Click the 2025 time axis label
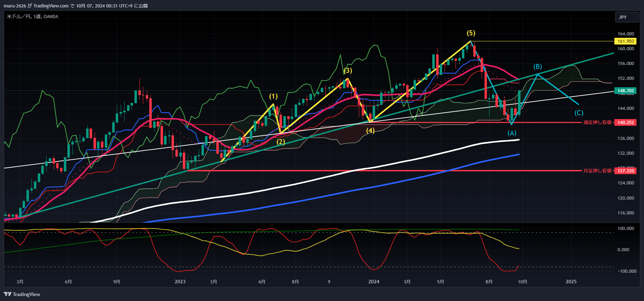This screenshot has height=301, width=644. click(571, 282)
